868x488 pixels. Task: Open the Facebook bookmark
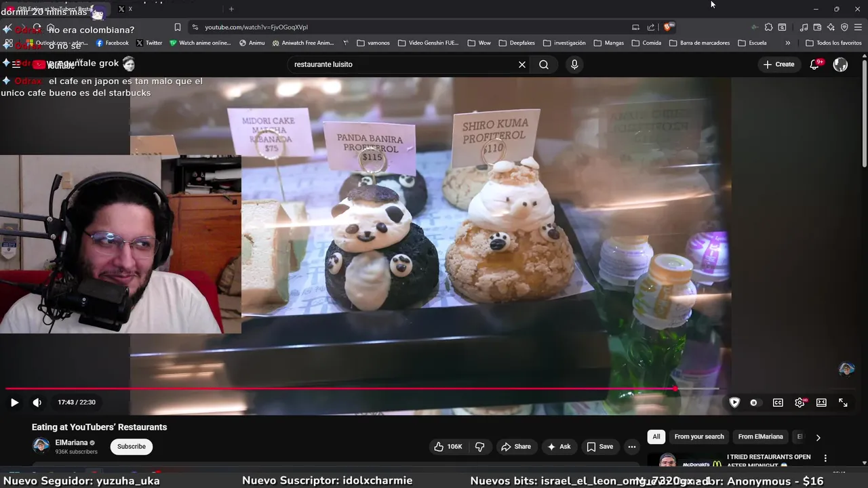click(x=112, y=43)
